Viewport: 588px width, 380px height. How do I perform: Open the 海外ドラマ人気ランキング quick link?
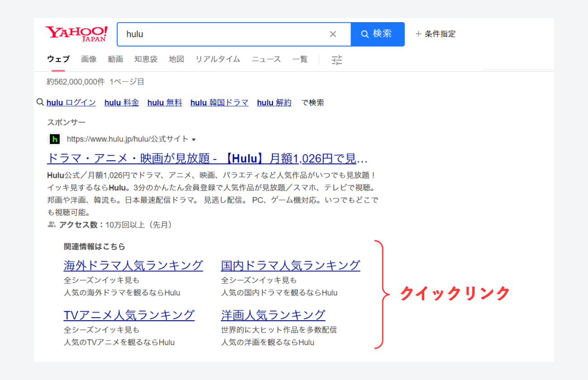pos(133,265)
